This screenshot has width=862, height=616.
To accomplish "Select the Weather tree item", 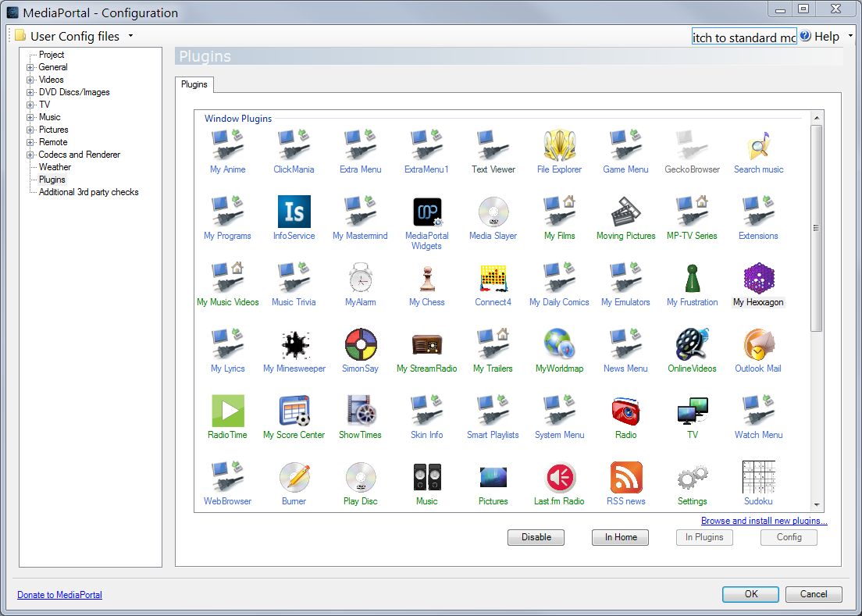I will 55,167.
